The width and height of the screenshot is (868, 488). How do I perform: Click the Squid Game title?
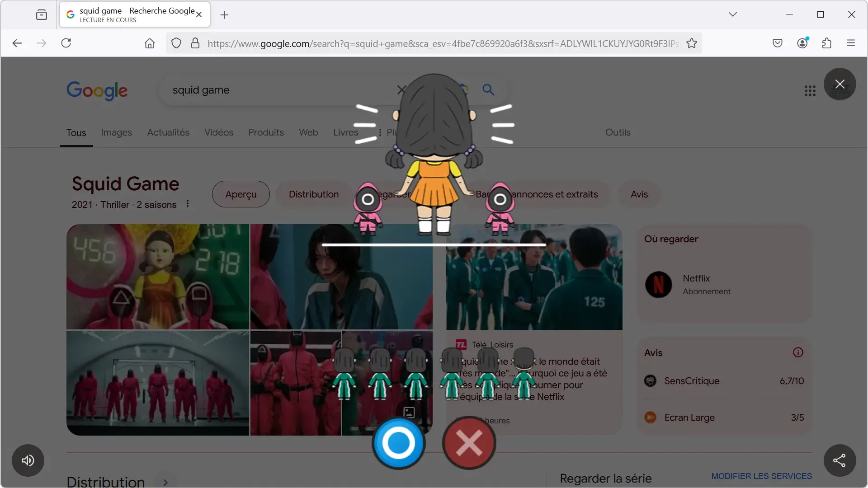click(126, 184)
